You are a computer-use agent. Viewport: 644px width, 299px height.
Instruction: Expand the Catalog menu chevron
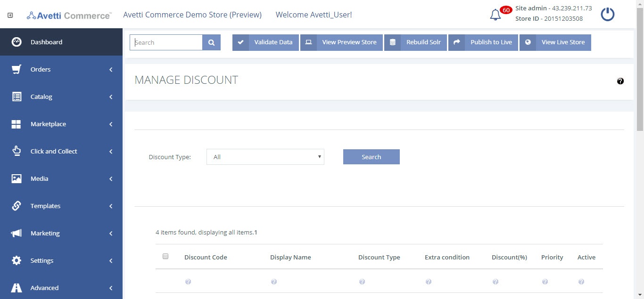point(111,97)
